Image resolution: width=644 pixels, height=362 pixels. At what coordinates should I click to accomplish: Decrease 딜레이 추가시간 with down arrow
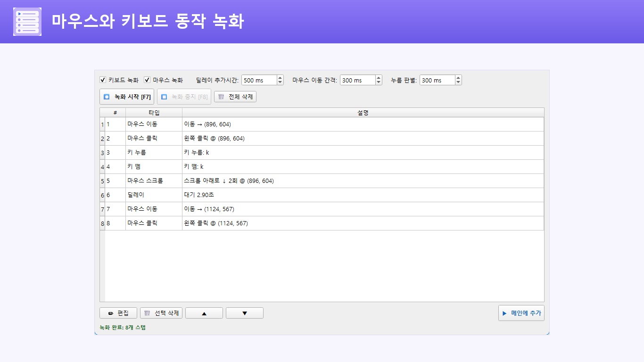pyautogui.click(x=280, y=82)
